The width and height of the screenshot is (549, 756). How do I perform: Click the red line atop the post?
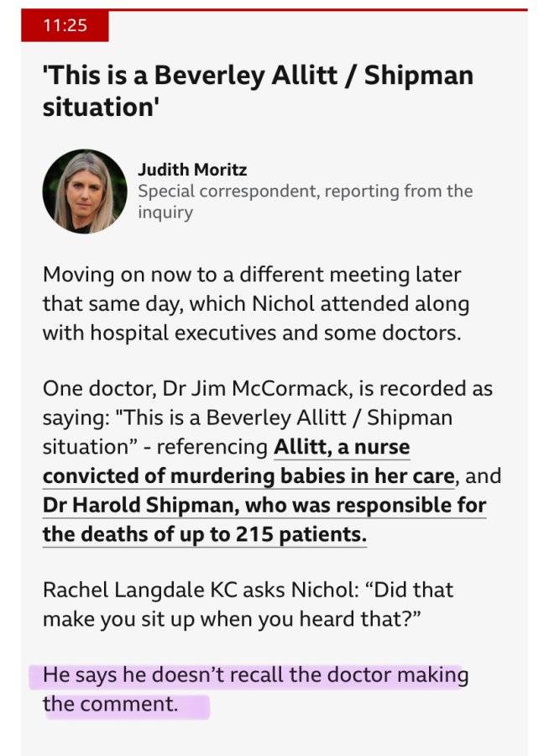point(274,9)
